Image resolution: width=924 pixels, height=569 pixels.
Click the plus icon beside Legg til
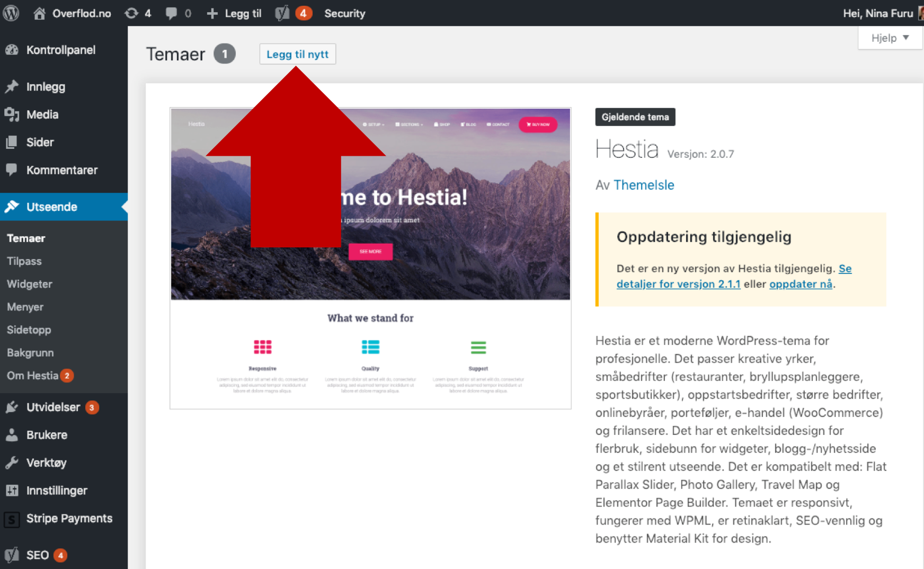pos(212,13)
